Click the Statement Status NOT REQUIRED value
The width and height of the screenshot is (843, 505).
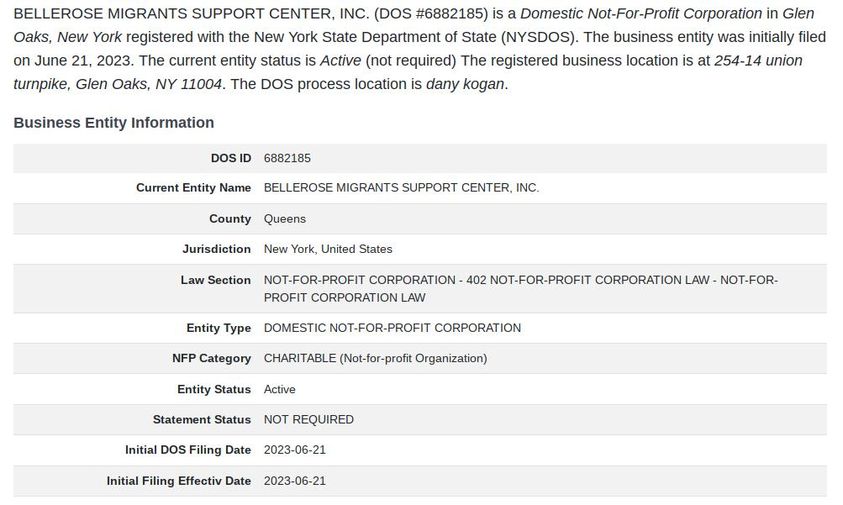(x=309, y=419)
